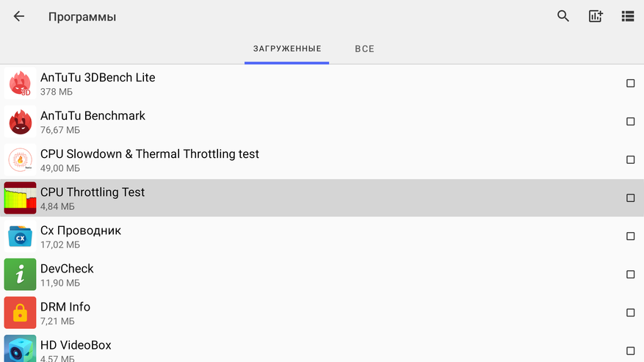
Task: Click the storage analysis chart icon
Action: [596, 16]
